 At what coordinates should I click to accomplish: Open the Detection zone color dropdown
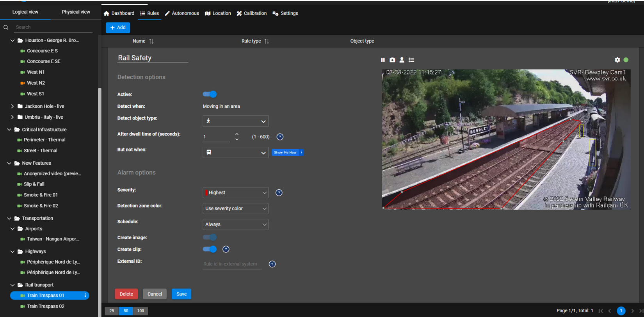coord(235,209)
